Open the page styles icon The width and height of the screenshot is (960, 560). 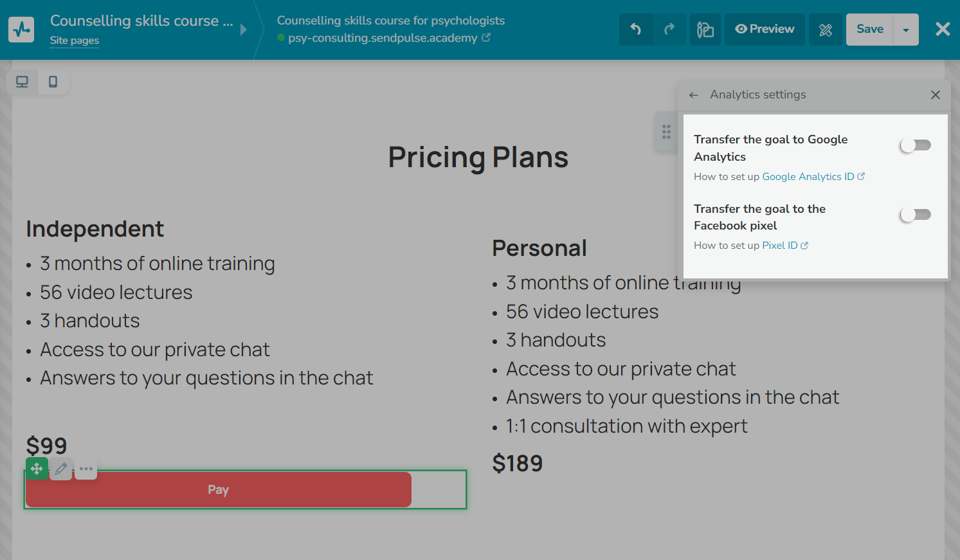tap(705, 30)
